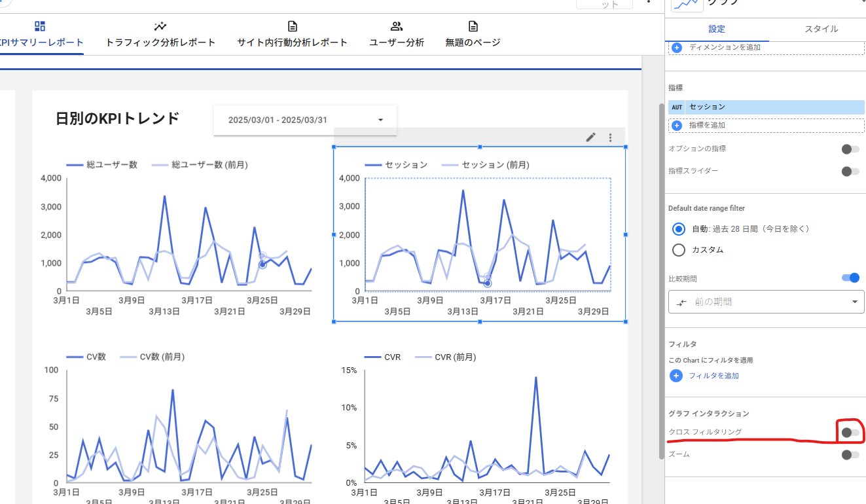Click the plus icon for ディメンションを追加
866x504 pixels.
[x=677, y=47]
